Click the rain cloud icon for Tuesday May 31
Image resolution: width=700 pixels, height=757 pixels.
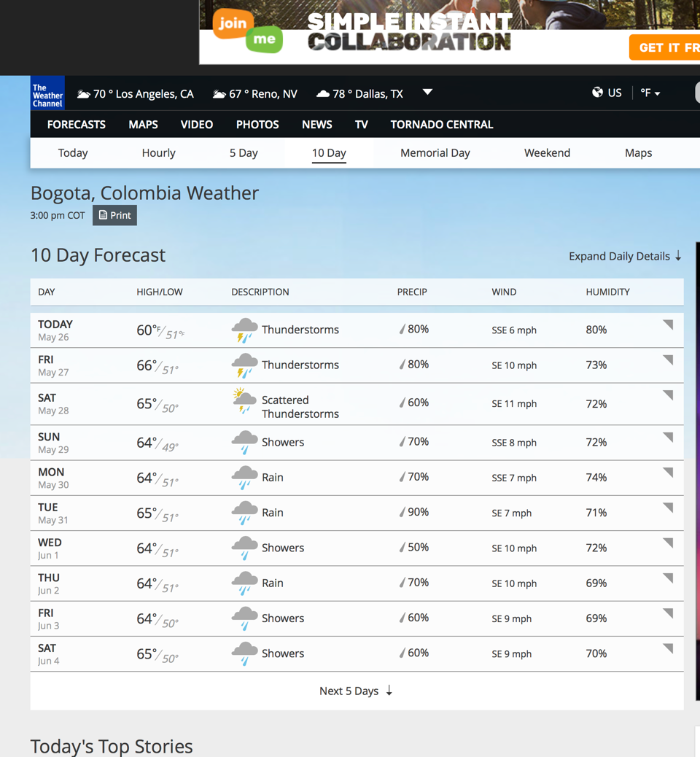[x=244, y=513]
